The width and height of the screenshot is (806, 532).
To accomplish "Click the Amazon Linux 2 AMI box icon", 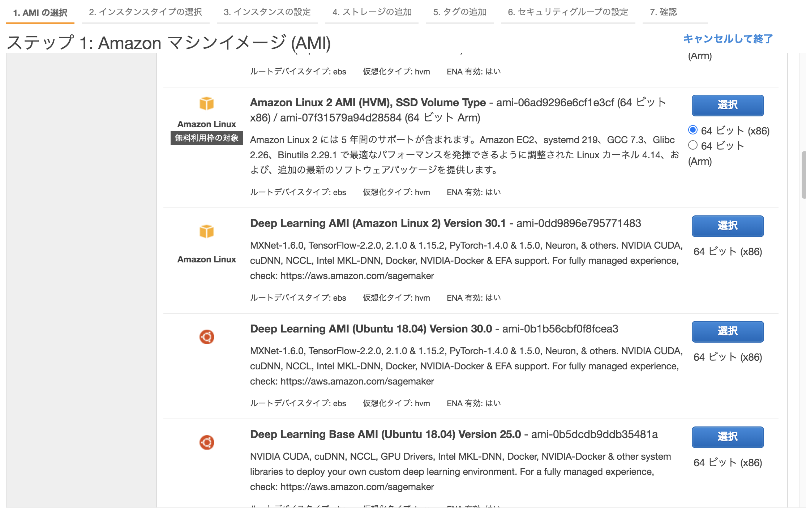I will click(207, 103).
